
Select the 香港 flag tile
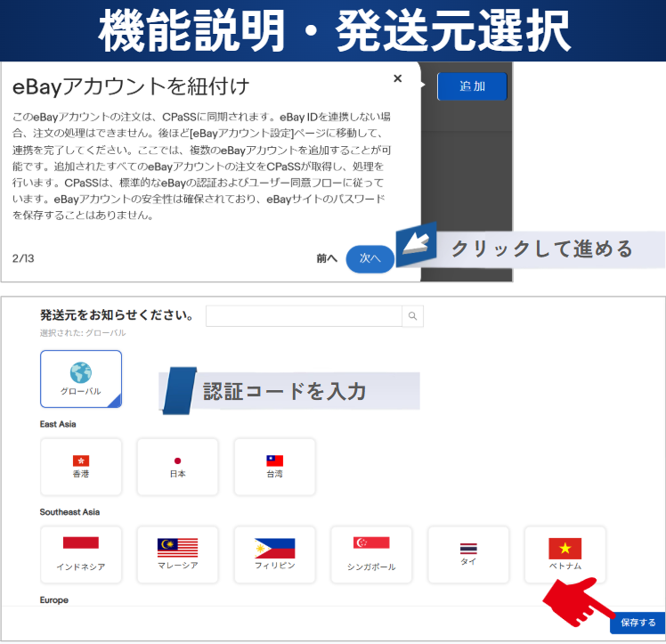tap(81, 467)
